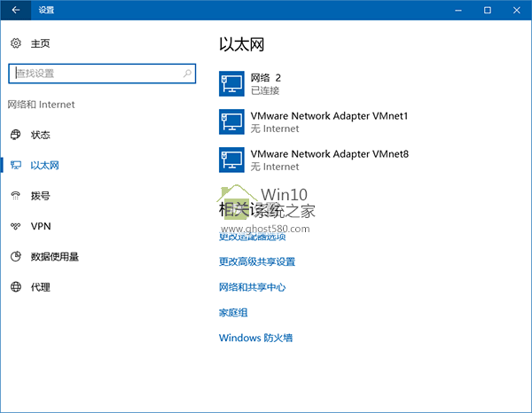The width and height of the screenshot is (532, 413).
Task: Open VMware Network Adapter VMnet1 entry
Action: click(x=314, y=121)
